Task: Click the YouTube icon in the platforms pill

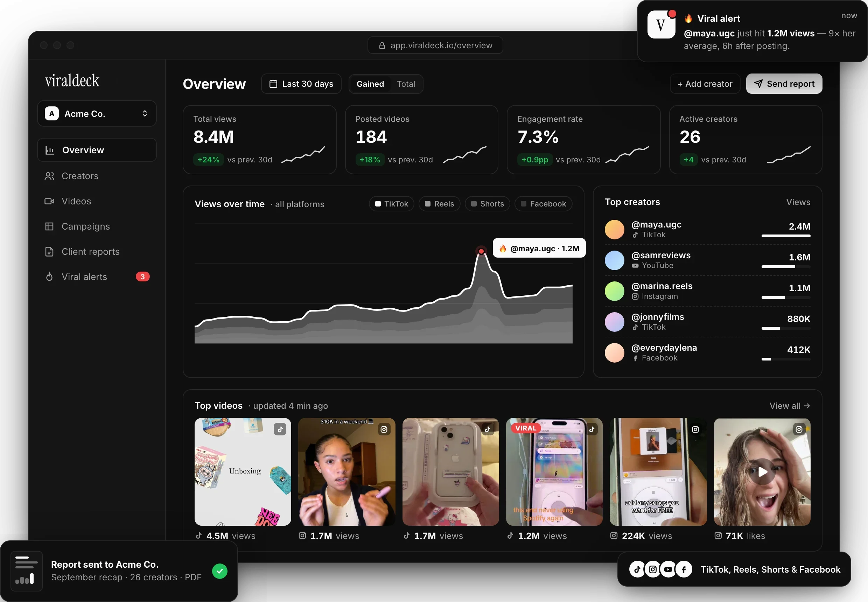Action: 668,569
